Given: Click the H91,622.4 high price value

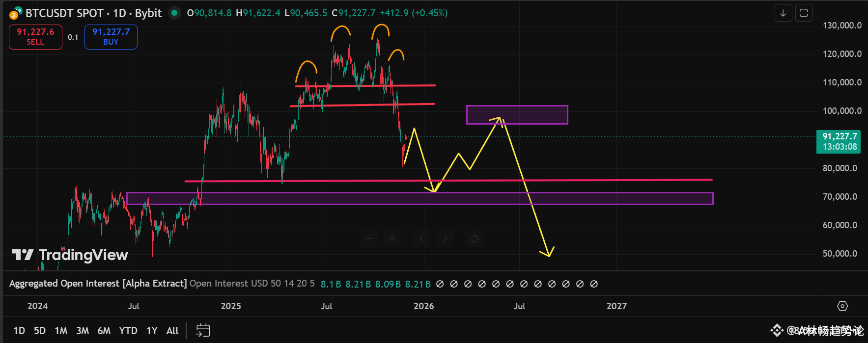Looking at the screenshot, I should tap(258, 13).
